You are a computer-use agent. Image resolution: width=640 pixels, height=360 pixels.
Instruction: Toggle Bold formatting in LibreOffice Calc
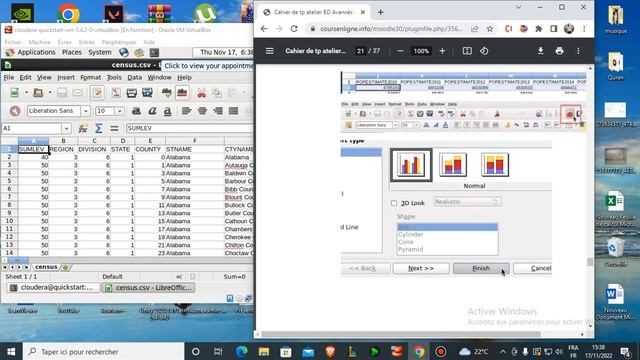tap(136, 111)
